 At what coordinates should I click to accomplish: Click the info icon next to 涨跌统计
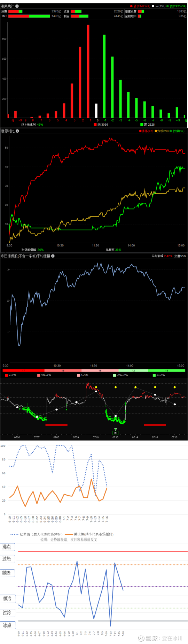[x=17, y=6]
